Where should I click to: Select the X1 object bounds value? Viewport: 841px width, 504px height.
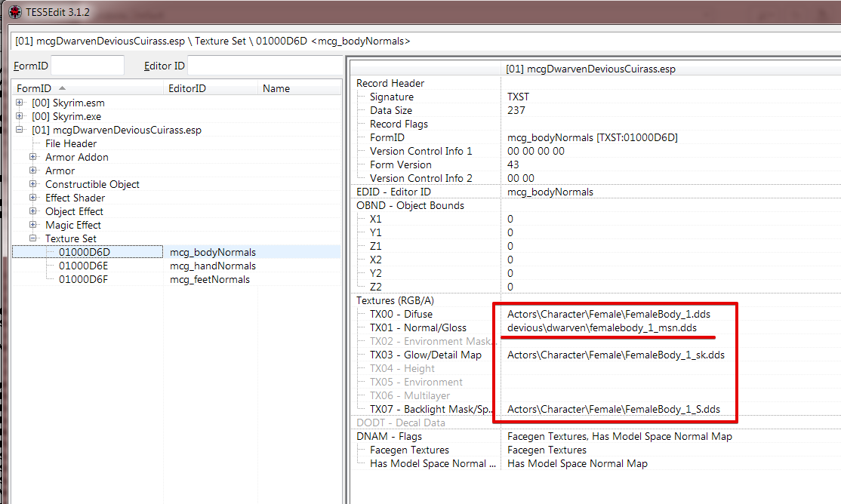510,219
